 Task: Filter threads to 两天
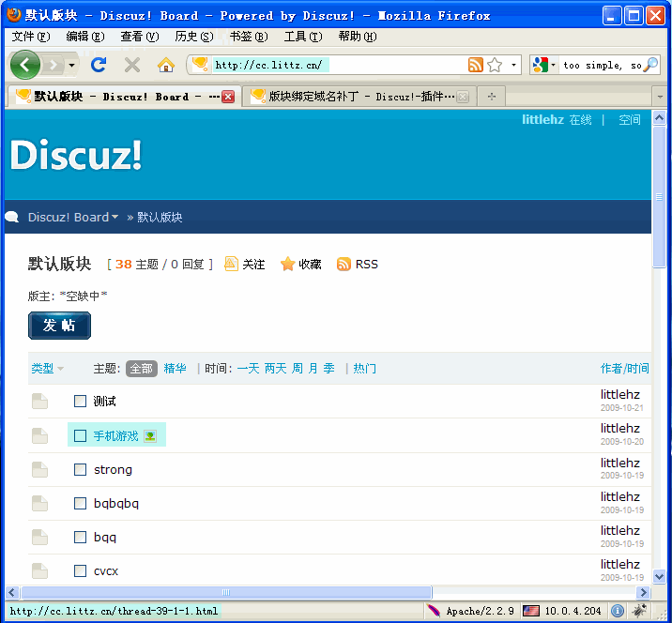tap(276, 369)
